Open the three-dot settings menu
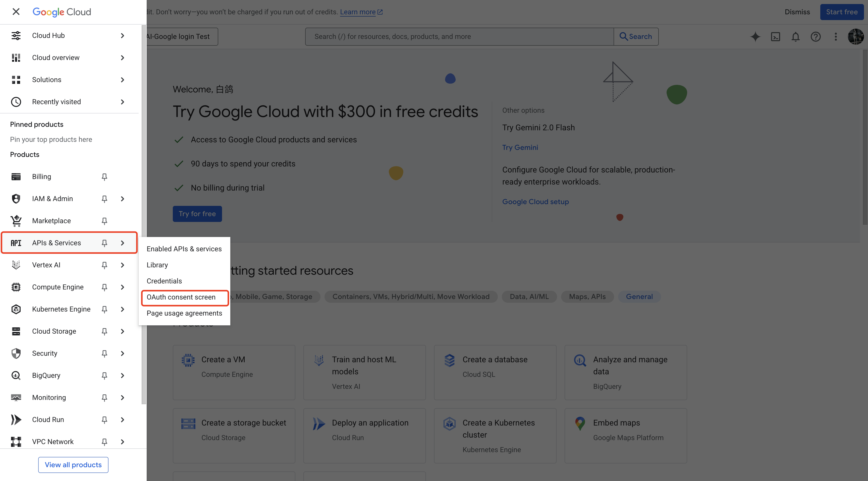The height and width of the screenshot is (481, 868). pos(835,36)
